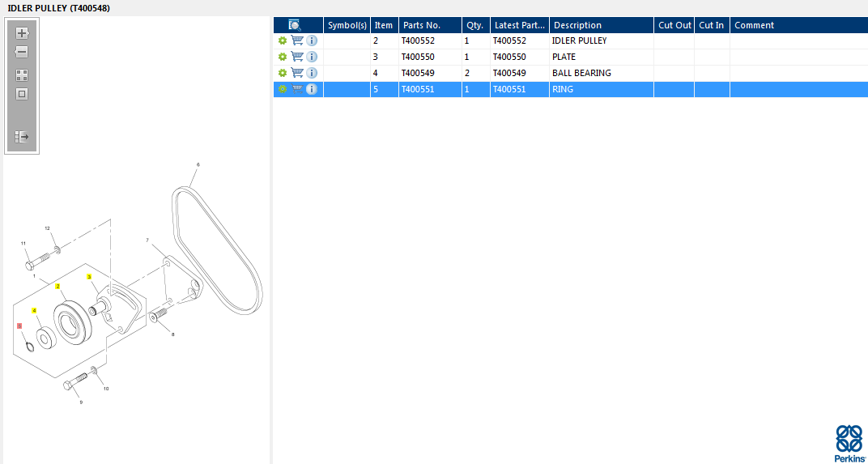The width and height of the screenshot is (868, 464).
Task: Sort by Item column header
Action: [384, 25]
